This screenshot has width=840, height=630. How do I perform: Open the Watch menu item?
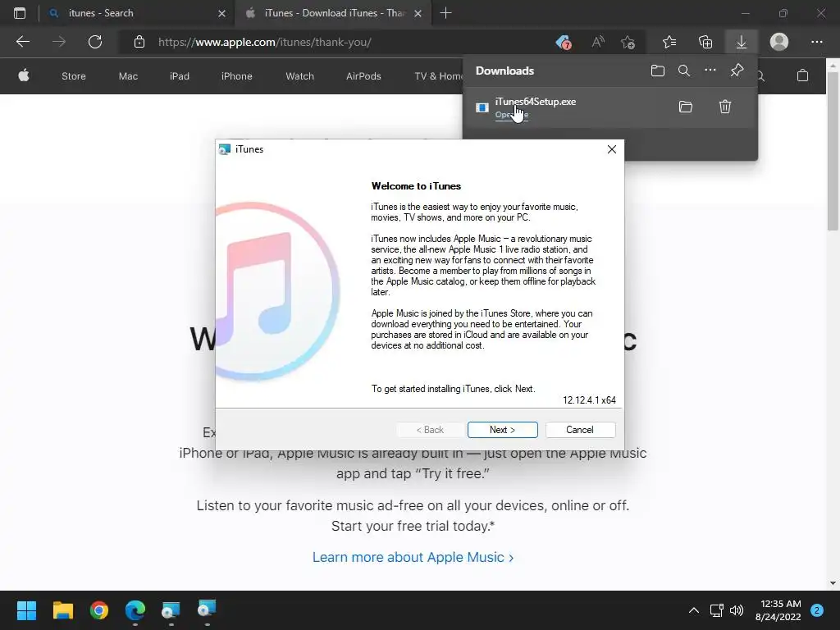pyautogui.click(x=300, y=76)
